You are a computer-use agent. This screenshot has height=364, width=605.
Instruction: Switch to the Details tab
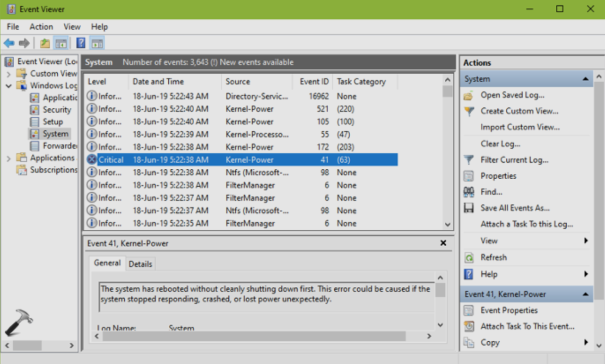pos(140,264)
